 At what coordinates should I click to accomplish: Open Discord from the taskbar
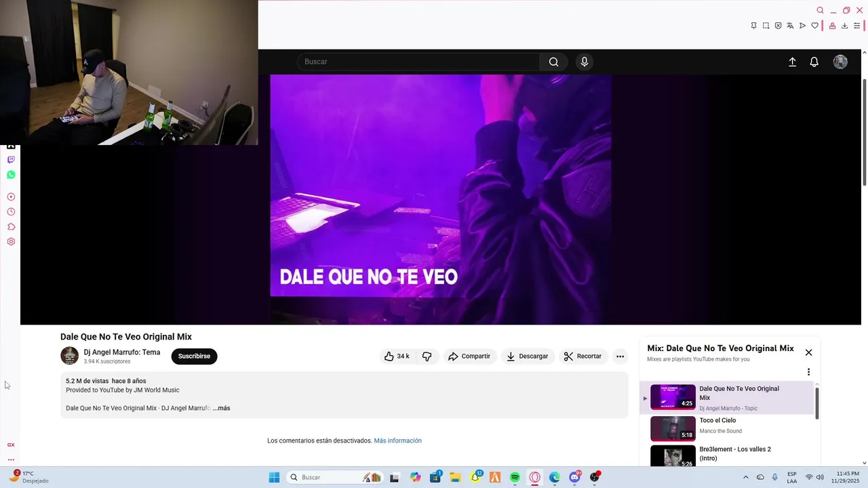tap(575, 477)
